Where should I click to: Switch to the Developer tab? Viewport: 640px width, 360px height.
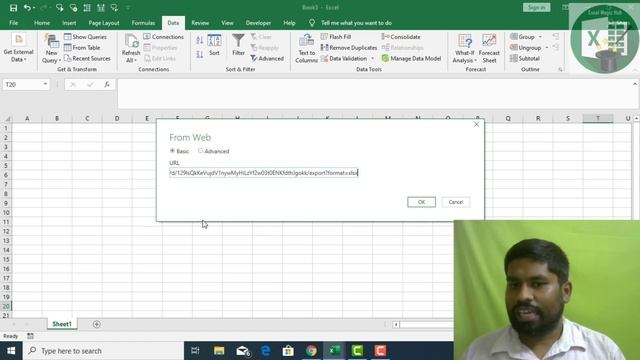[258, 23]
